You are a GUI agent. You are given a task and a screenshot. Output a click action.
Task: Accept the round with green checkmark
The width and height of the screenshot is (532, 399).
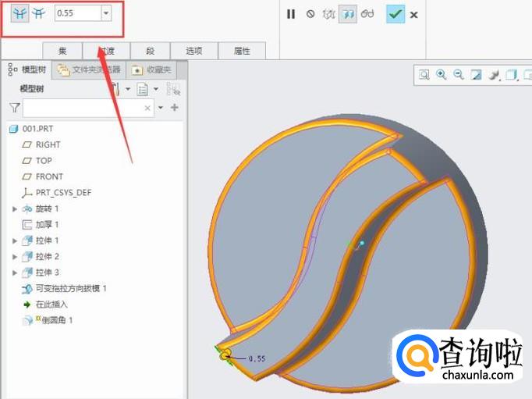point(395,15)
